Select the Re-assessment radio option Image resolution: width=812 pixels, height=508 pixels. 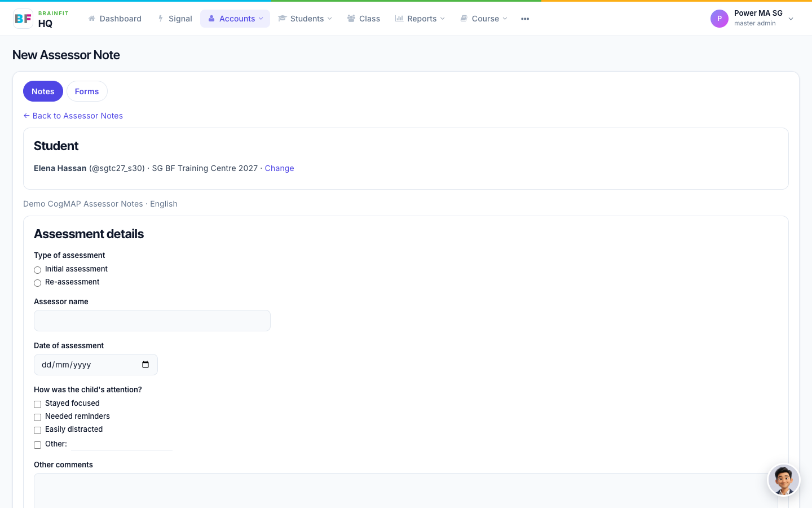pos(38,283)
